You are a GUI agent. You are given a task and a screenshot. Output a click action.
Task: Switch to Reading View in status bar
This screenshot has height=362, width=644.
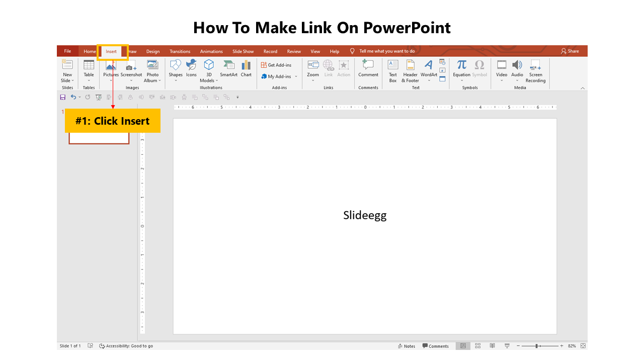pyautogui.click(x=492, y=346)
